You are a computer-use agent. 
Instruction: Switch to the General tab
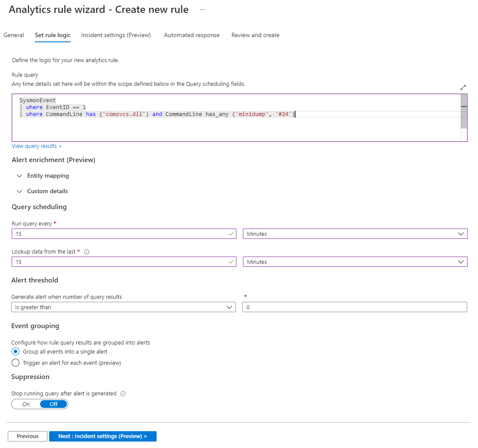(13, 35)
